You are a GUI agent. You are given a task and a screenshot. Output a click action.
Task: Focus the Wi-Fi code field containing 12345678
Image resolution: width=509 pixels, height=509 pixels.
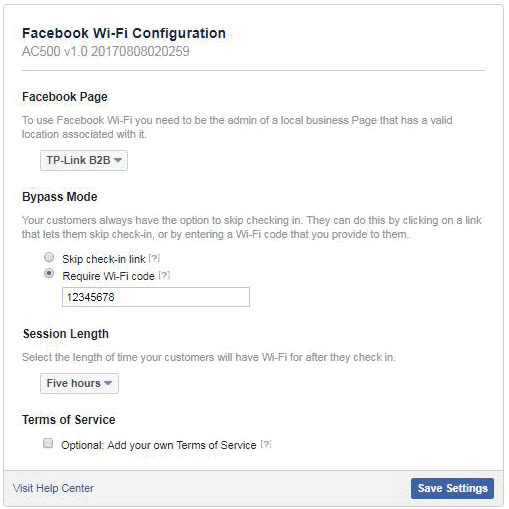click(156, 297)
